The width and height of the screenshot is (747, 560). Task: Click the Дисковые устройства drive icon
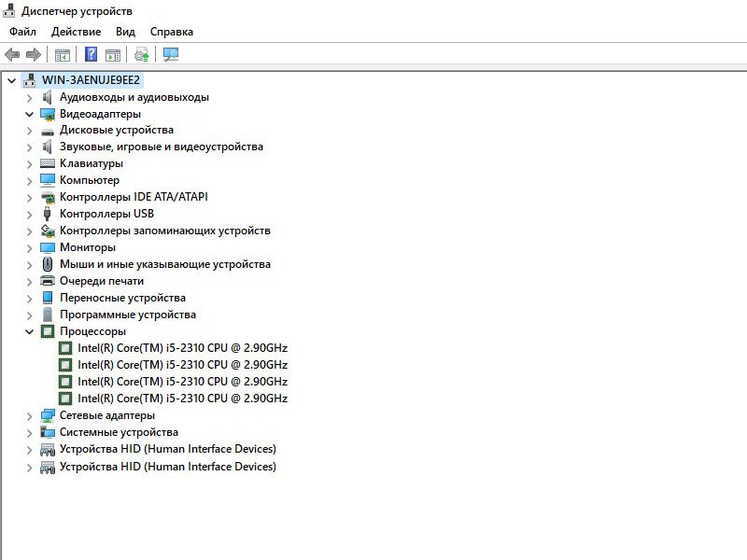[x=48, y=131]
